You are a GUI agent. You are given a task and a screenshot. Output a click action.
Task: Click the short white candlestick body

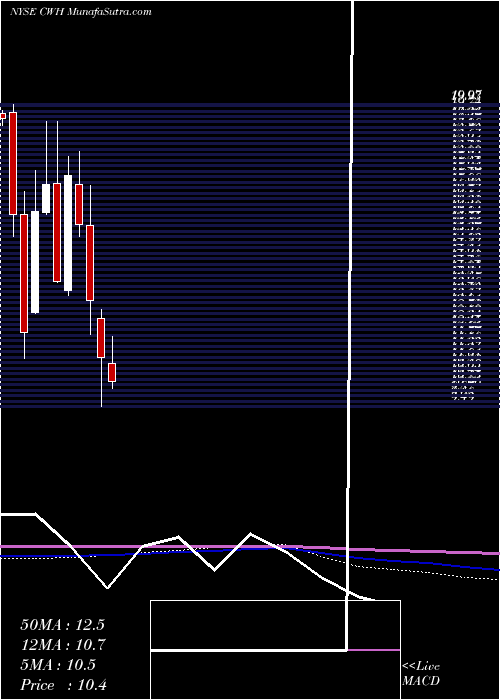coord(46,198)
